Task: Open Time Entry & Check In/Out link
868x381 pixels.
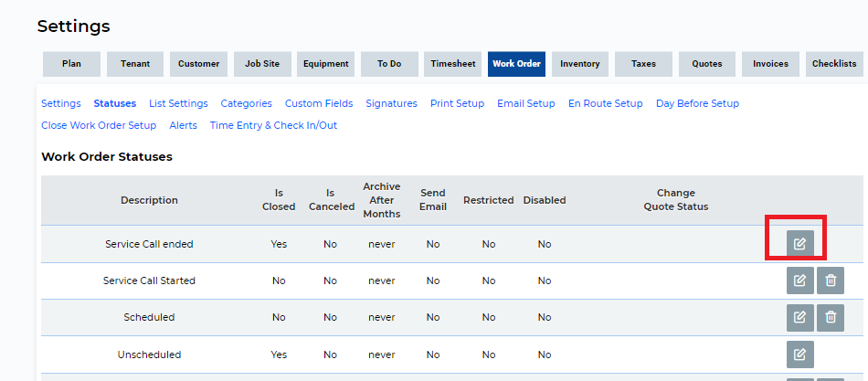Action: tap(273, 126)
